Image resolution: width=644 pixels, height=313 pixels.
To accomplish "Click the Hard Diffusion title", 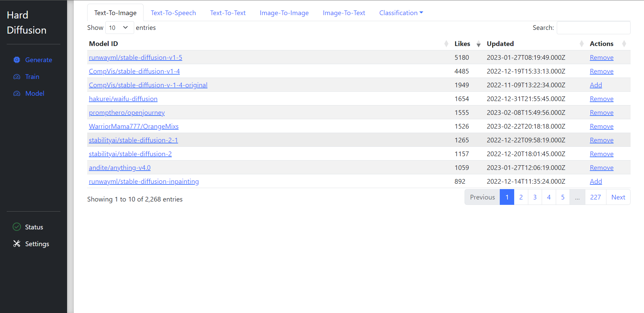I will pos(26,23).
